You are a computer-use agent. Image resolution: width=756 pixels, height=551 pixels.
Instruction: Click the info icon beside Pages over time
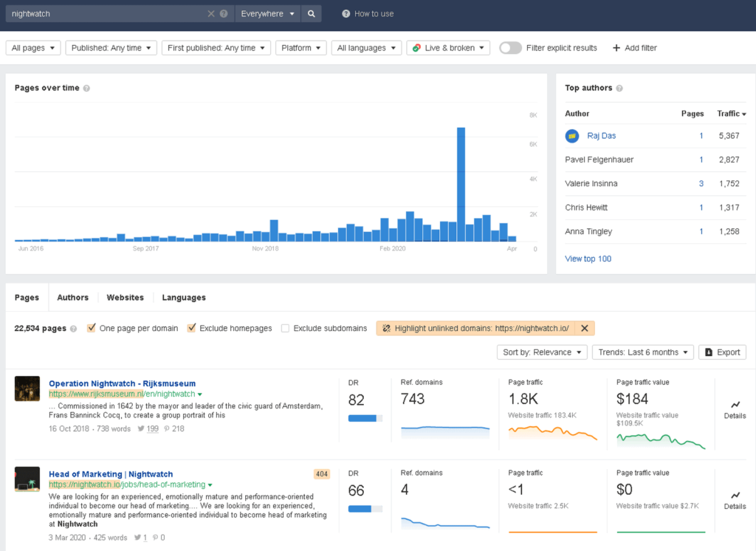click(87, 89)
